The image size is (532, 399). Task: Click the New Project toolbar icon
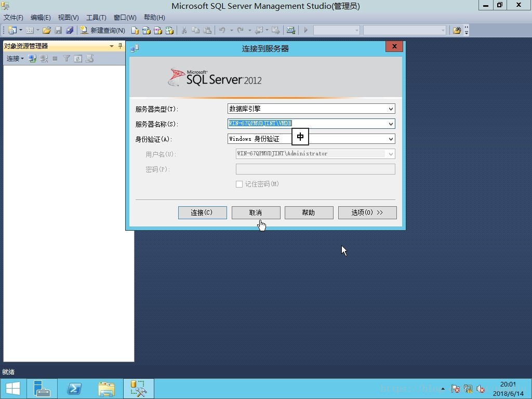tap(12, 30)
